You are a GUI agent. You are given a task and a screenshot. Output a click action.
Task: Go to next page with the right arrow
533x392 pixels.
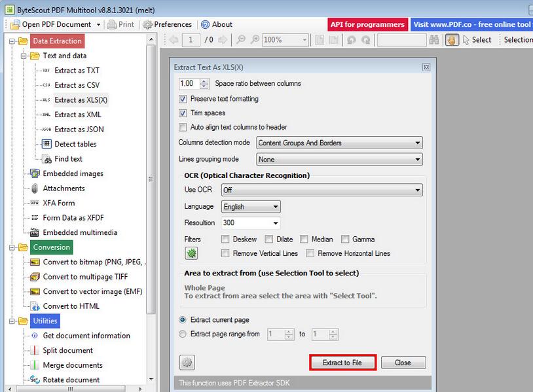[223, 40]
